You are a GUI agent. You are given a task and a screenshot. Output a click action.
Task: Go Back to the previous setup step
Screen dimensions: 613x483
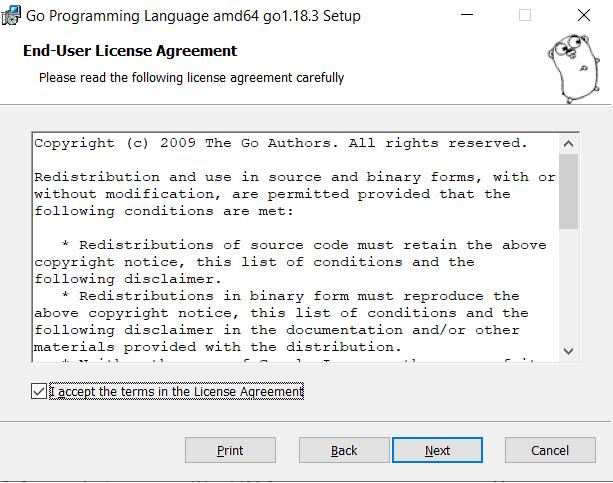(x=344, y=450)
